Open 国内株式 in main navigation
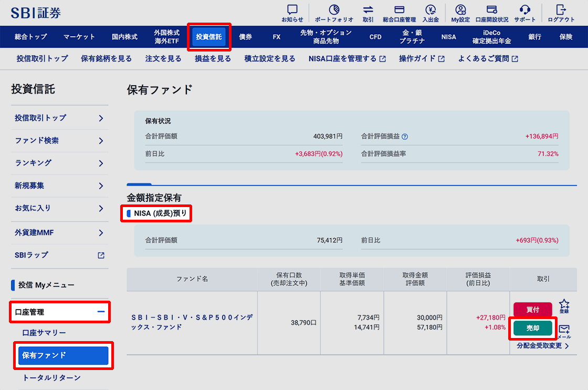This screenshot has height=390, width=588. 124,37
